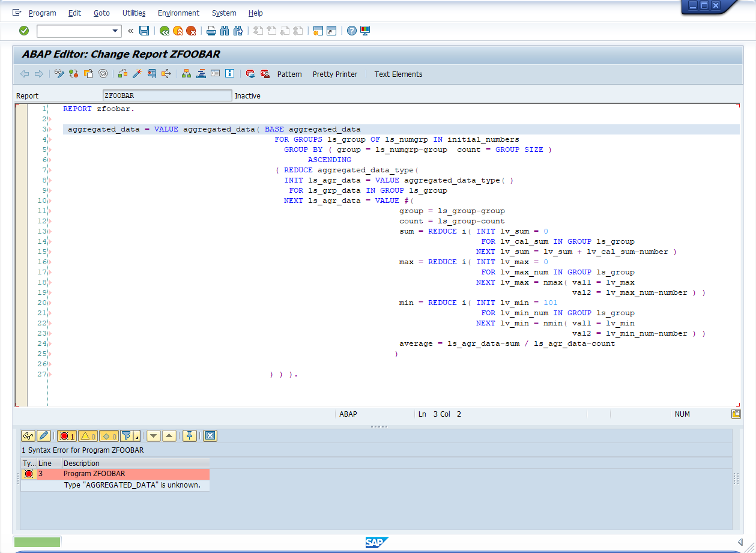Open the Environment menu

[x=178, y=13]
